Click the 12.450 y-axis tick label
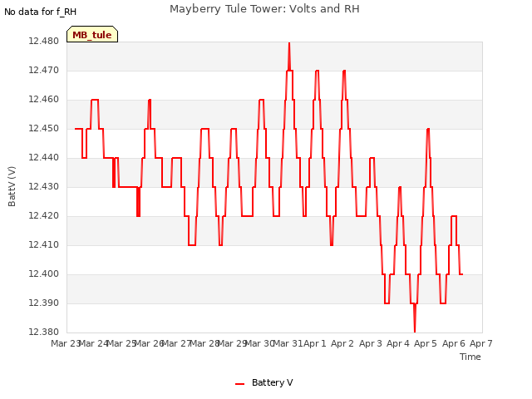Screen dimensions: 532x399 (43, 128)
